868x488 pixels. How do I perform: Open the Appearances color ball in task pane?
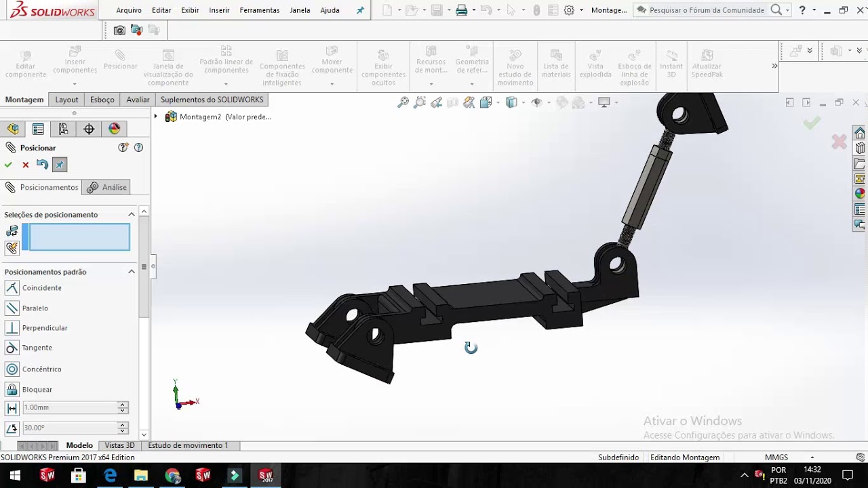point(860,194)
